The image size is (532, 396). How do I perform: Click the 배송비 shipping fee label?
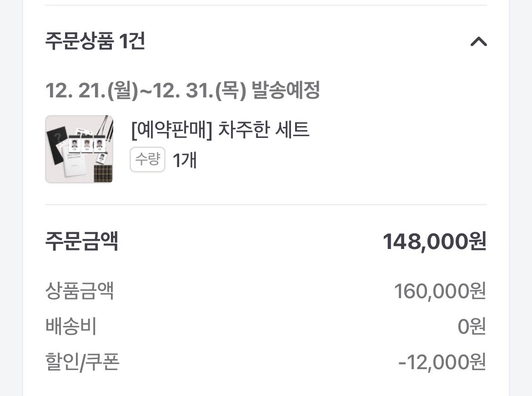click(71, 326)
